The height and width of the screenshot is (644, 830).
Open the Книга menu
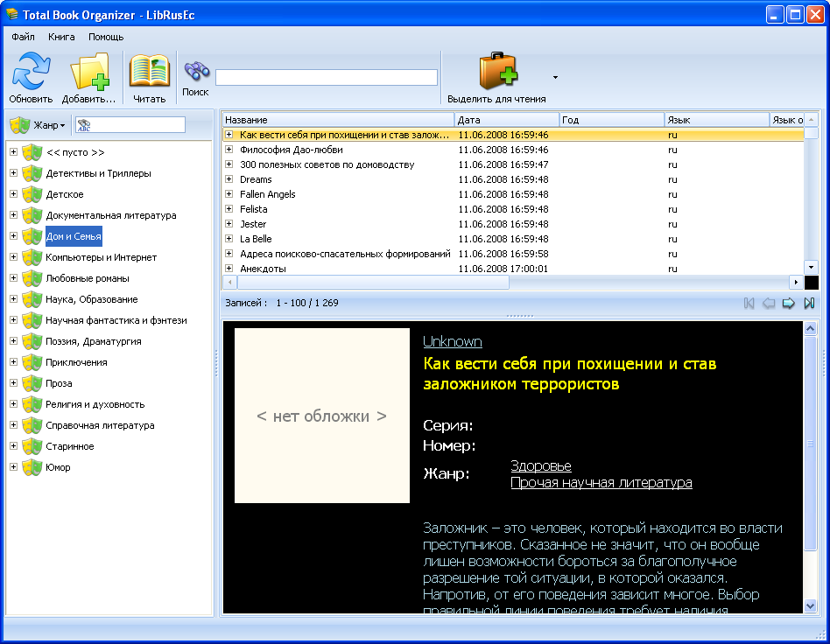[x=61, y=37]
